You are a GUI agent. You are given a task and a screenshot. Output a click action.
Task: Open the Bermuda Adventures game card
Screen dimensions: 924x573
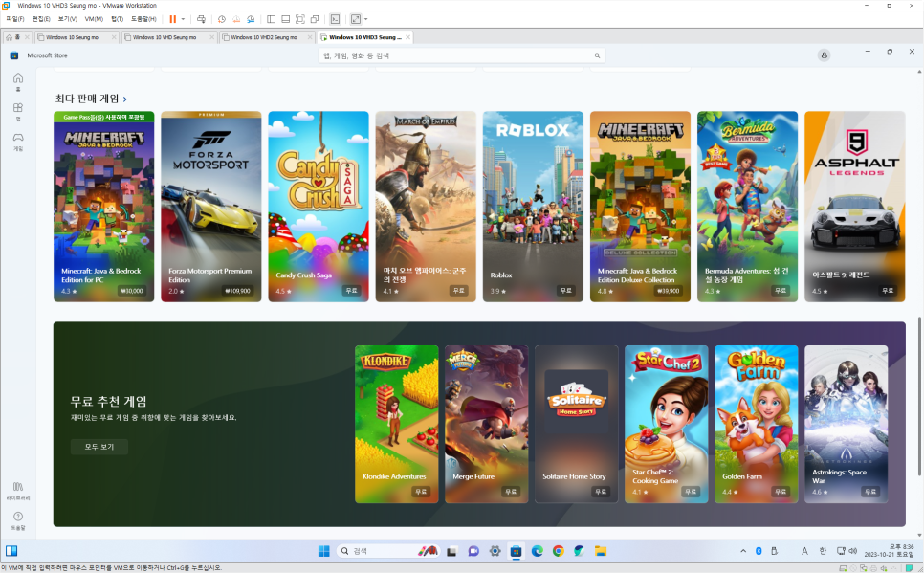[748, 207]
